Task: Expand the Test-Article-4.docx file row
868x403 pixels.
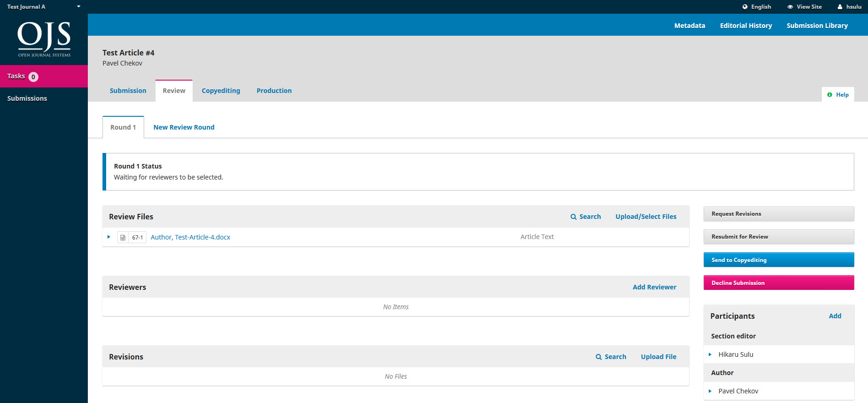Action: coord(109,237)
